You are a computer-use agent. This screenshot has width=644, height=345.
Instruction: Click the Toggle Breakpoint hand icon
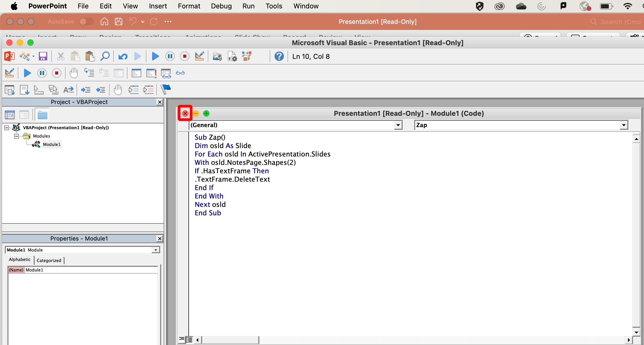coord(74,73)
